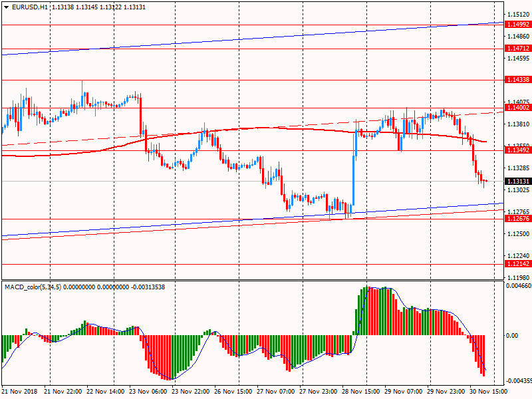This screenshot has width=532, height=399.
Task: Click the black current price label 1.13131
Action: 517,181
